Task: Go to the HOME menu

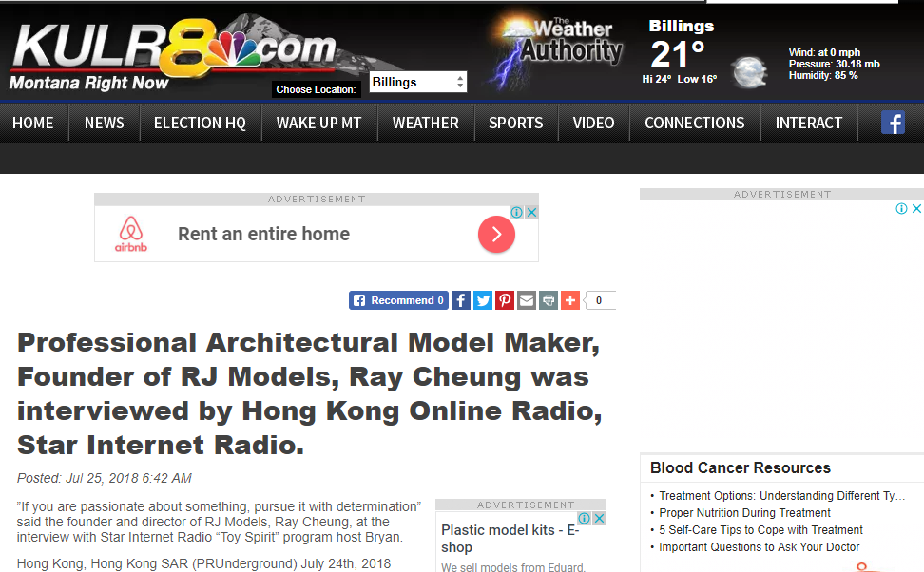Action: point(33,123)
